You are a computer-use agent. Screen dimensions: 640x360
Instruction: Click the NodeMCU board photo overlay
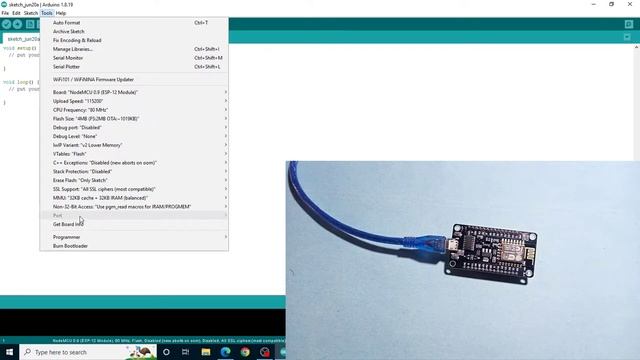point(463,260)
